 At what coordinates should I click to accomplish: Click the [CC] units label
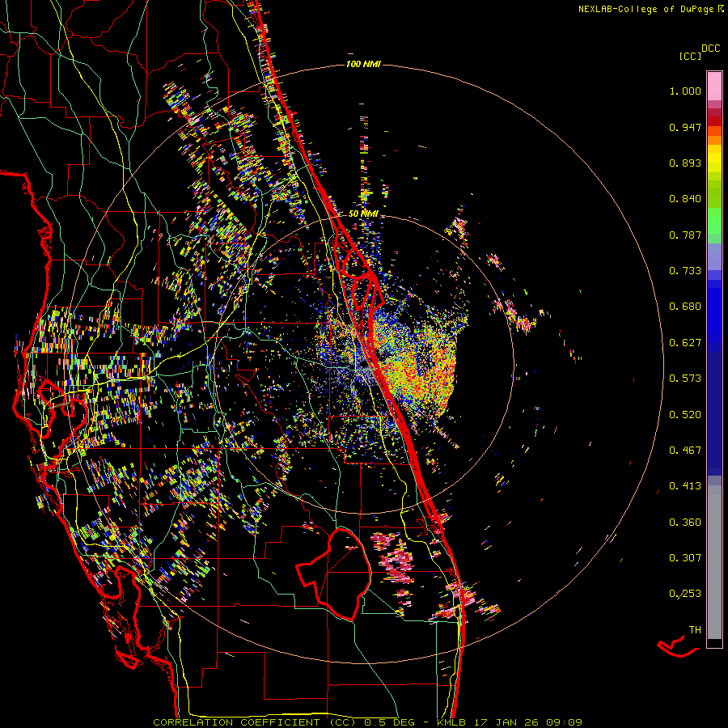click(691, 56)
